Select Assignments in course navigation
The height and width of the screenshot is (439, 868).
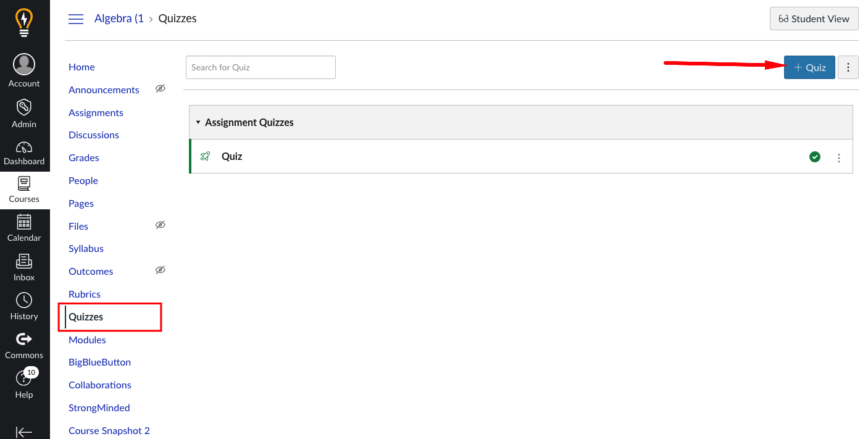click(x=96, y=112)
